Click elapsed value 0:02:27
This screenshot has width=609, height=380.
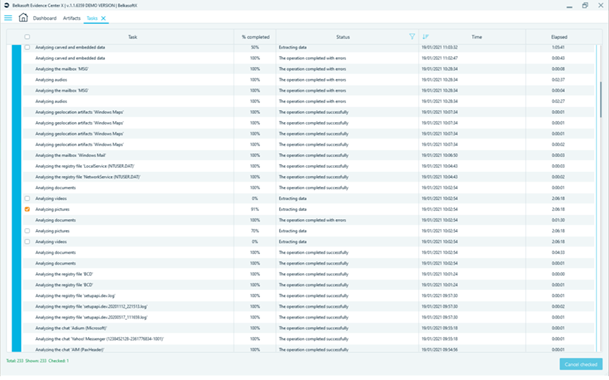click(x=558, y=101)
